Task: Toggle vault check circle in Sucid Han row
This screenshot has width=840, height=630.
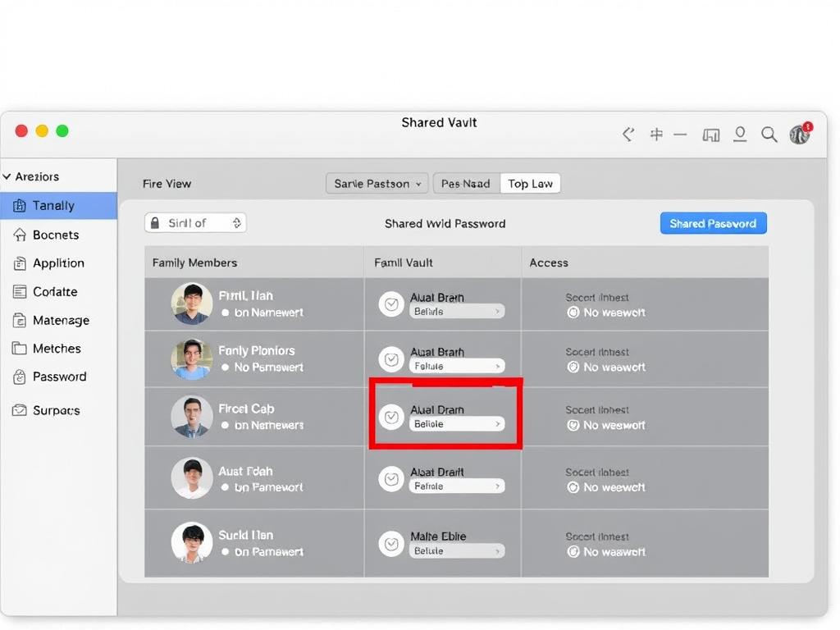Action: [391, 544]
